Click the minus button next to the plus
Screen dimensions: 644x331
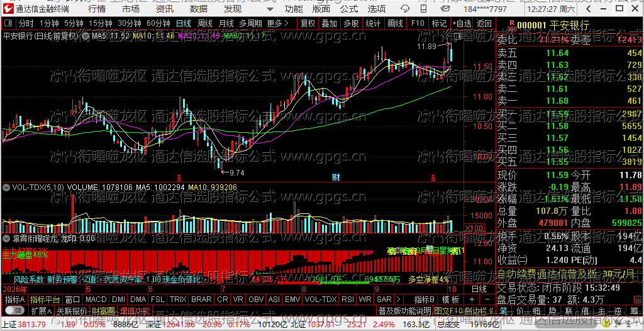point(487,300)
